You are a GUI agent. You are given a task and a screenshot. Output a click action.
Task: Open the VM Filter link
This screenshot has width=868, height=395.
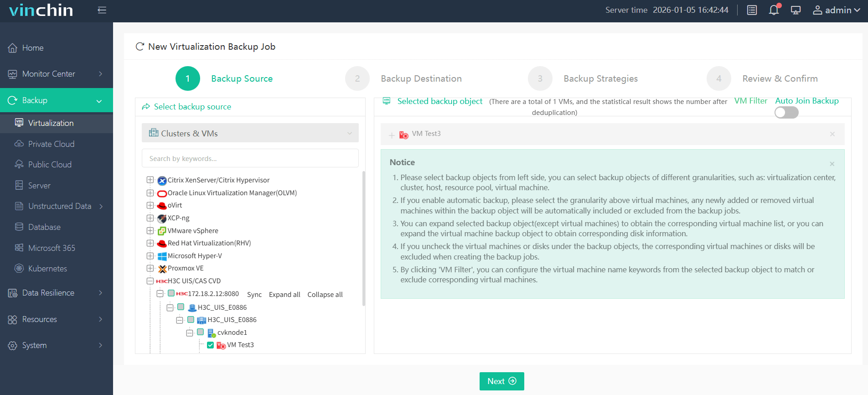(750, 101)
